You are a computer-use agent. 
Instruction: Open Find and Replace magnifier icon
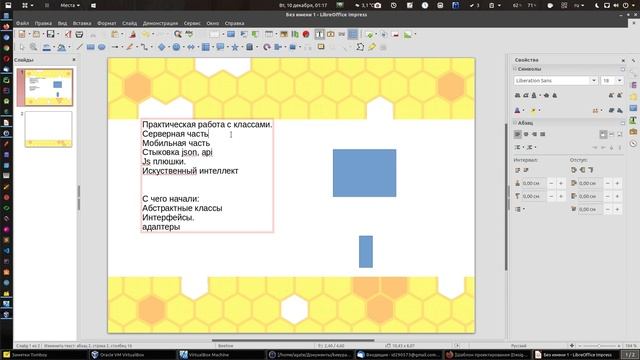tap(178, 35)
